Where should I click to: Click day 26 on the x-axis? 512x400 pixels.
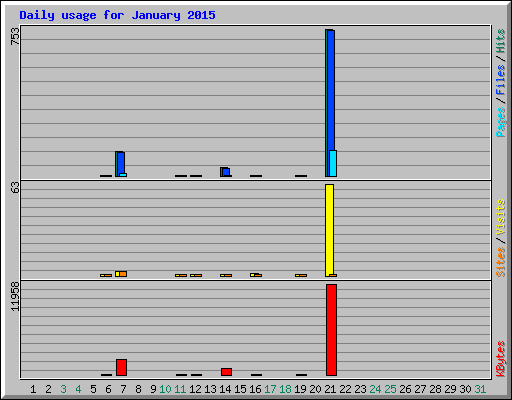click(405, 389)
